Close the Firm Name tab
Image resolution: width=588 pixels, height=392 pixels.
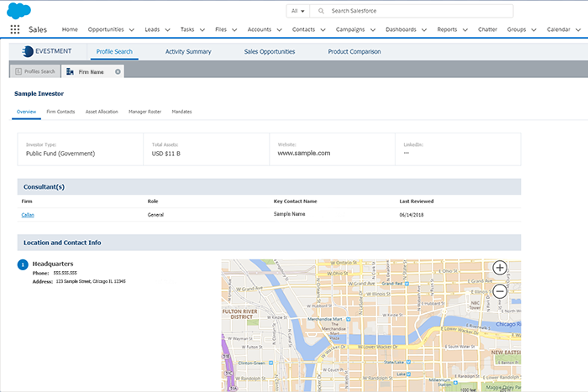pyautogui.click(x=118, y=71)
